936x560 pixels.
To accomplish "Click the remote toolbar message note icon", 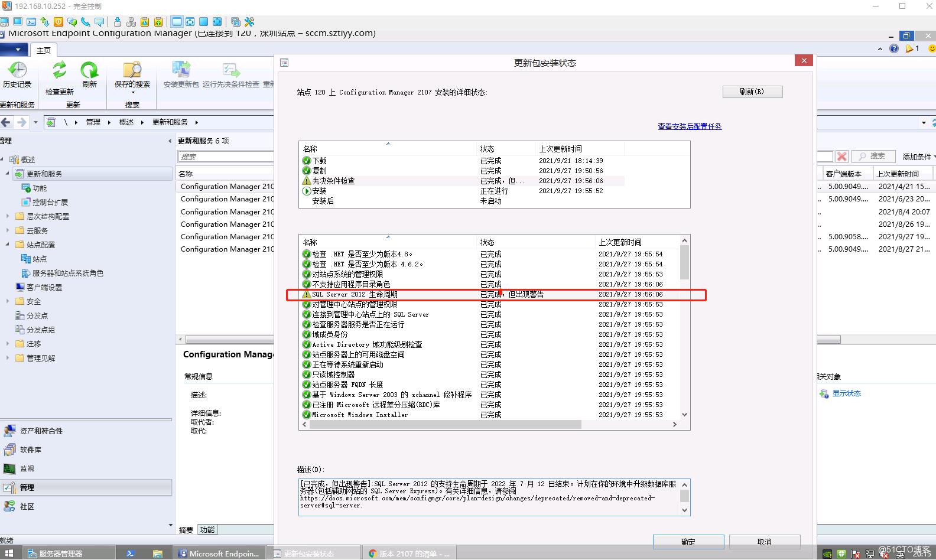I will (x=99, y=22).
